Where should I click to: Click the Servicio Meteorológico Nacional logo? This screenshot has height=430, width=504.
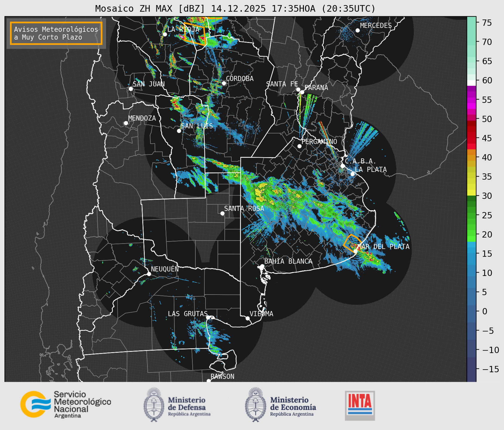65,404
